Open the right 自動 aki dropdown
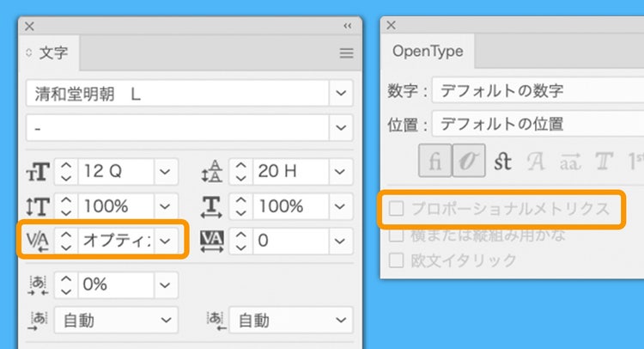The height and width of the screenshot is (349, 644). click(291, 321)
